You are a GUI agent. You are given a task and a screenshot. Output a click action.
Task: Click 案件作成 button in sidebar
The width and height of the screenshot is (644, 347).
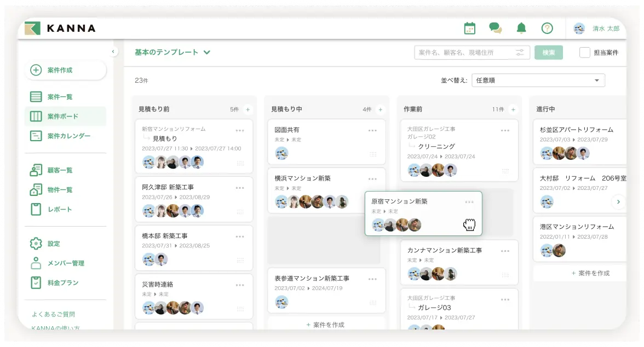point(66,70)
